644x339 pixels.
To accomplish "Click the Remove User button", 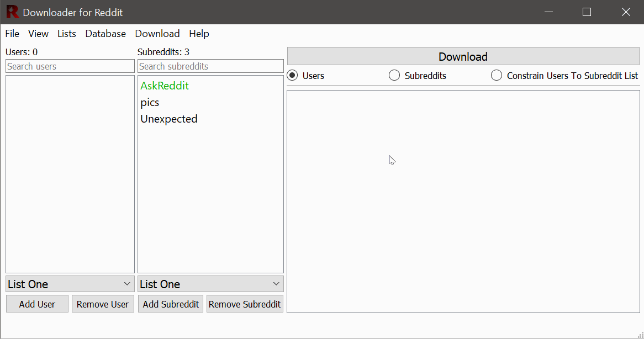I will 103,304.
